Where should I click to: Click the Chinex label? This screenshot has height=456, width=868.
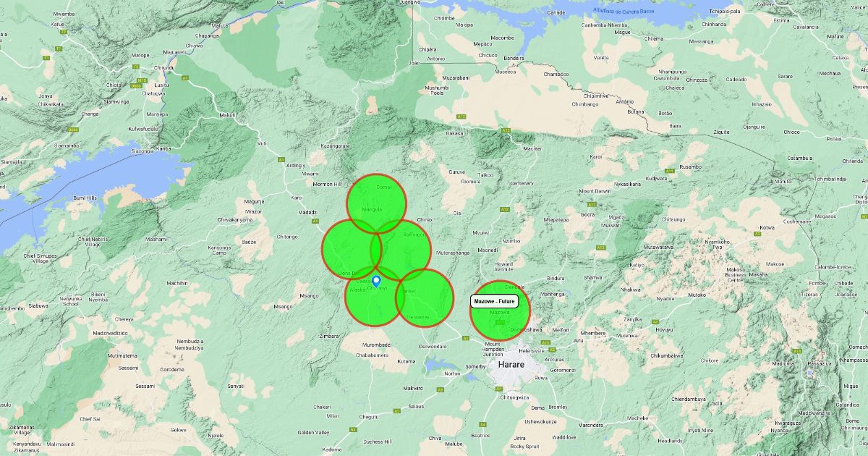[x=425, y=219]
